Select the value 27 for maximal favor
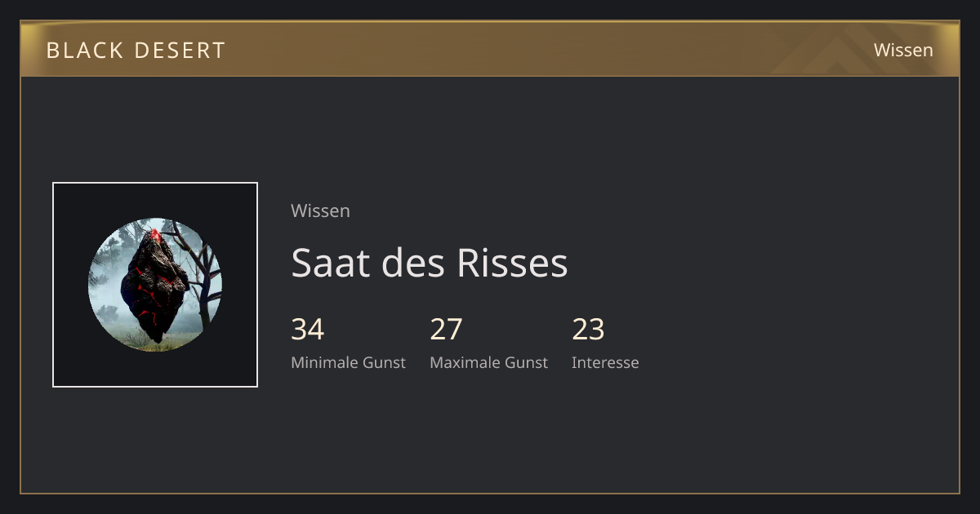 point(447,330)
